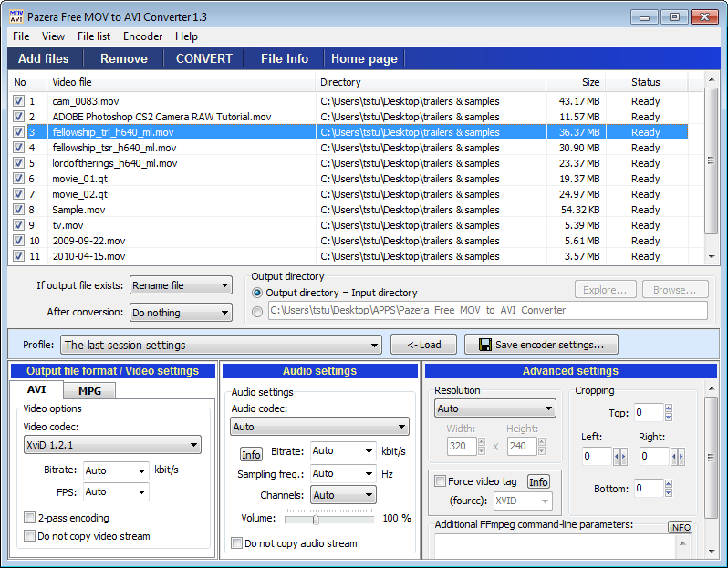728x568 pixels.
Task: Click Save encoder settings button
Action: coord(541,345)
